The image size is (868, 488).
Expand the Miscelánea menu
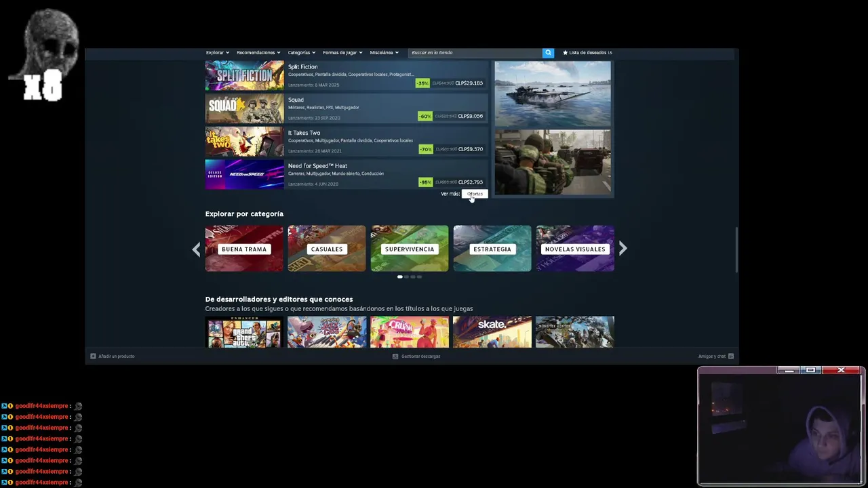(384, 52)
